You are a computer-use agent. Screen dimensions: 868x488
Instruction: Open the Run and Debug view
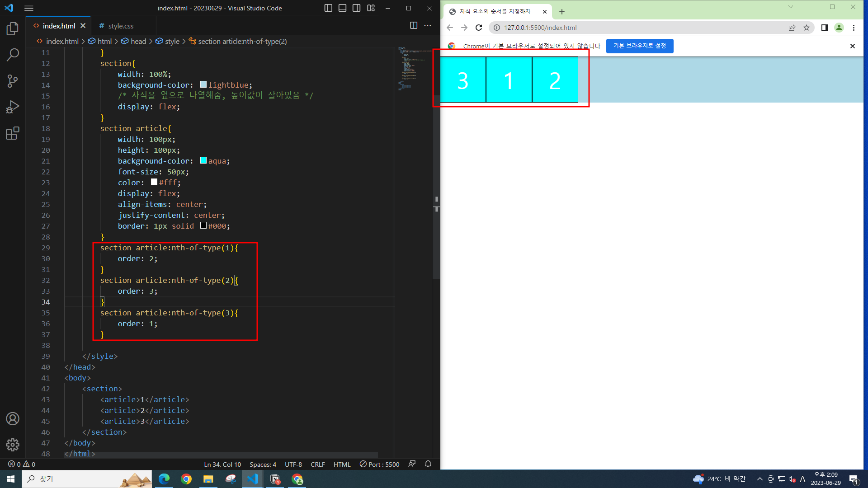click(x=13, y=107)
